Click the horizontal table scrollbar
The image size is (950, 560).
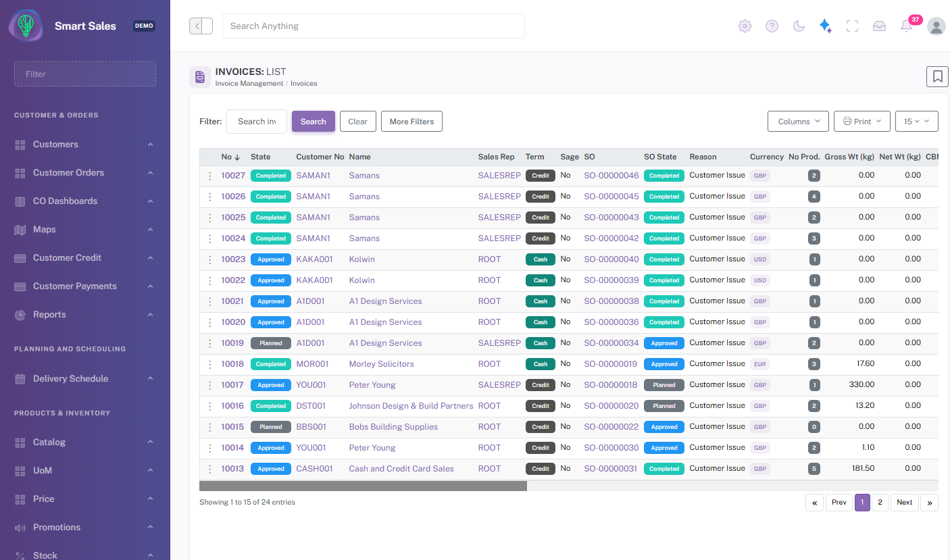(x=363, y=486)
